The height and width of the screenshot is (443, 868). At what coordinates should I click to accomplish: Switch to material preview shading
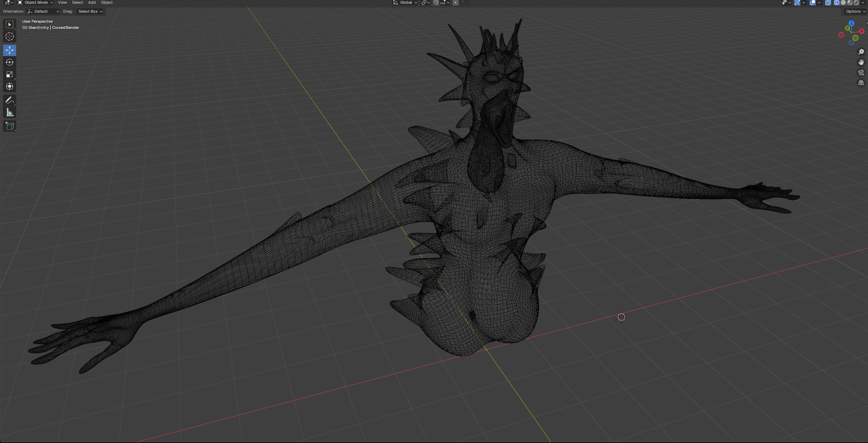850,2
